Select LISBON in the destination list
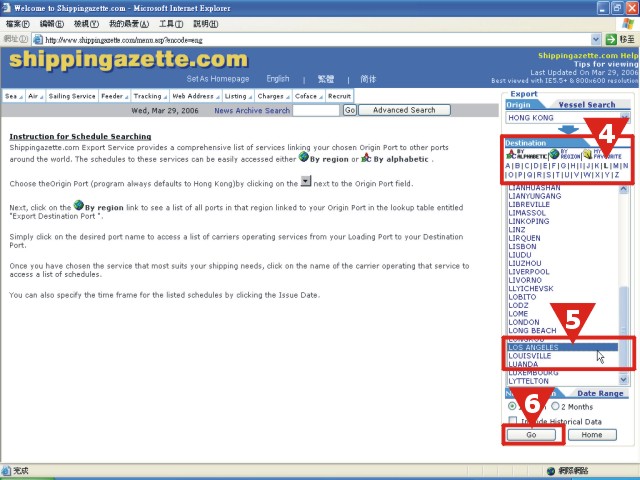The image size is (640, 480). pos(522,247)
